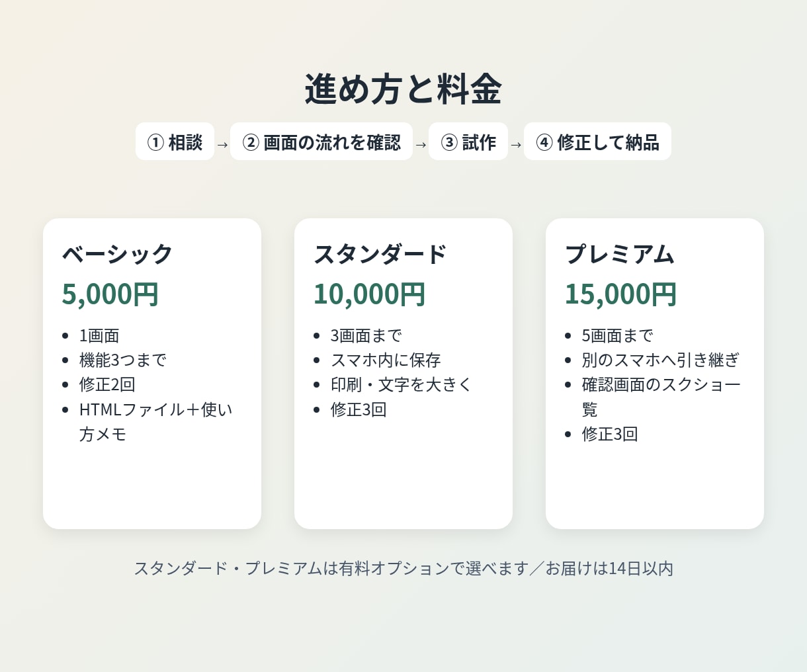This screenshot has width=807, height=672.
Task: Click the 別のスマホへ引き継ぎ list item
Action: click(x=661, y=360)
